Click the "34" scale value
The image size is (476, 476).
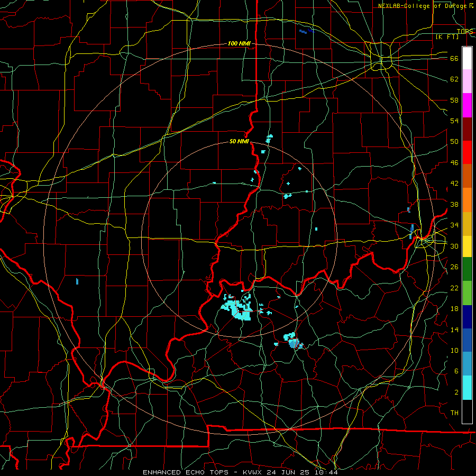tap(454, 225)
